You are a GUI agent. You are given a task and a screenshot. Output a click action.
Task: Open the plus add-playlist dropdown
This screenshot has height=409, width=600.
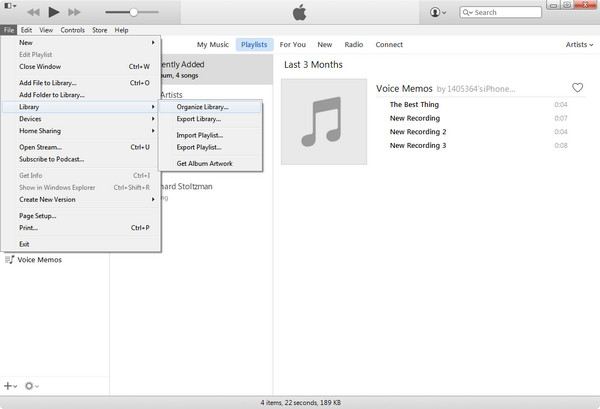pyautogui.click(x=10, y=386)
